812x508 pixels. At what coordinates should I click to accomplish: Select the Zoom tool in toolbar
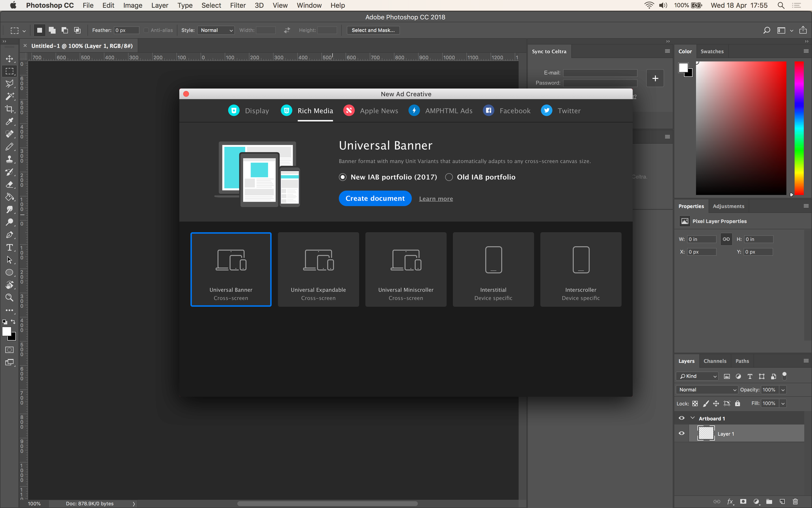9,297
